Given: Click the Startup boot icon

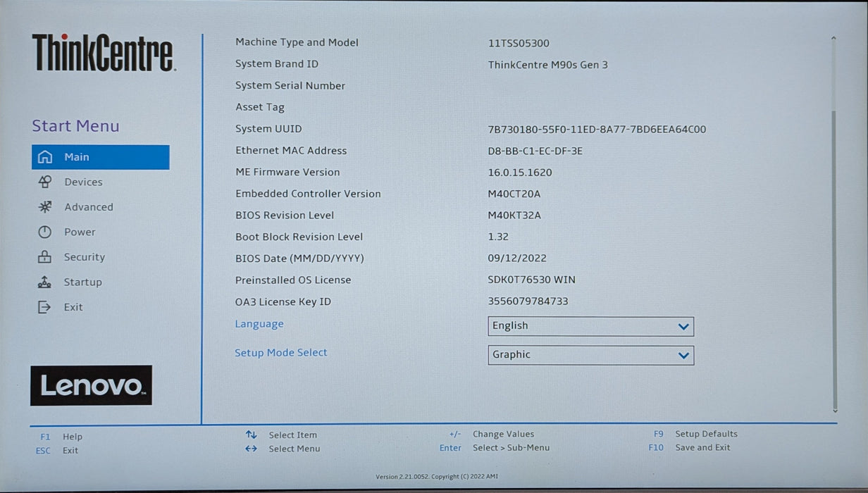Looking at the screenshot, I should tap(45, 282).
